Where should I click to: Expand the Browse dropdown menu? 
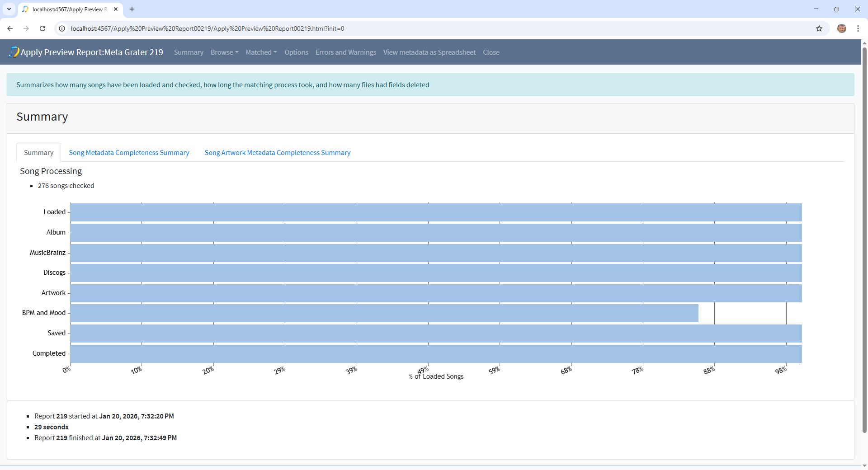click(224, 52)
